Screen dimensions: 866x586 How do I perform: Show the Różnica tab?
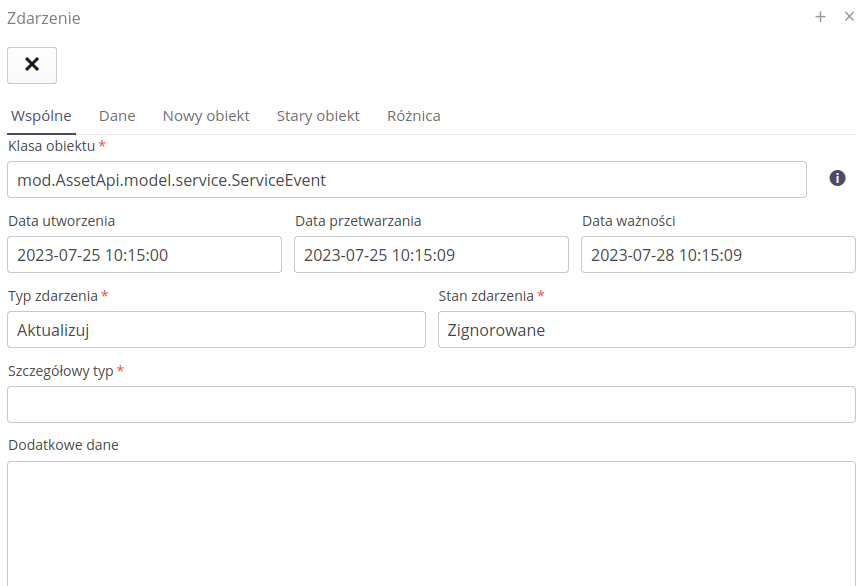(x=414, y=116)
